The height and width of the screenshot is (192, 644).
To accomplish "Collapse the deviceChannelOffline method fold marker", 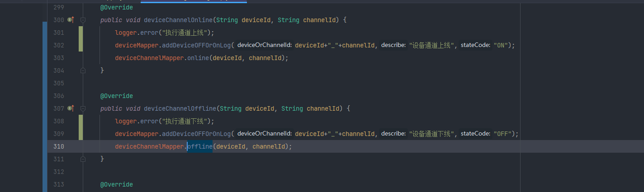I will tap(83, 108).
